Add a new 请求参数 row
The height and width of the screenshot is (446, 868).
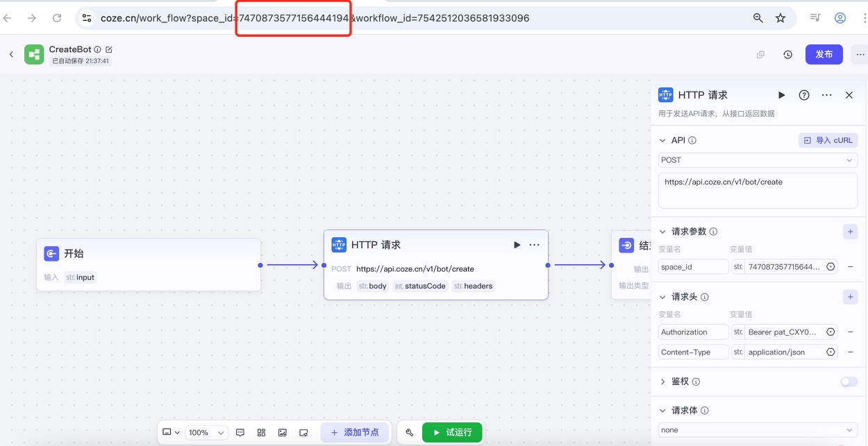click(x=851, y=232)
